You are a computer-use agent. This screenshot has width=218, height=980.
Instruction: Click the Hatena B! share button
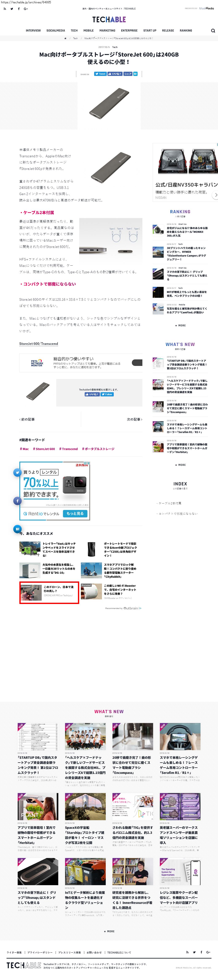coord(135,74)
